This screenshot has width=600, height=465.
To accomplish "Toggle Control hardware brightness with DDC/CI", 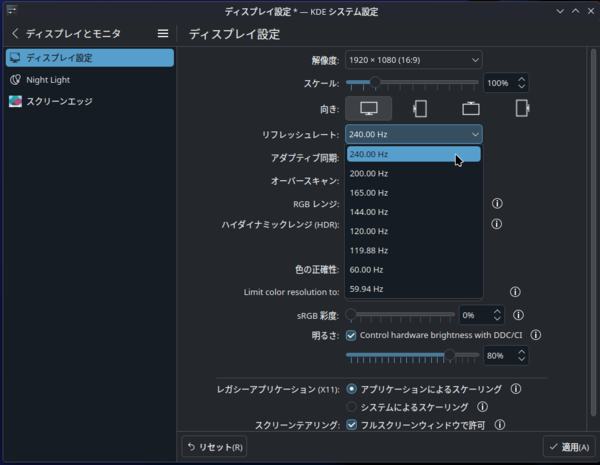I will coord(351,336).
